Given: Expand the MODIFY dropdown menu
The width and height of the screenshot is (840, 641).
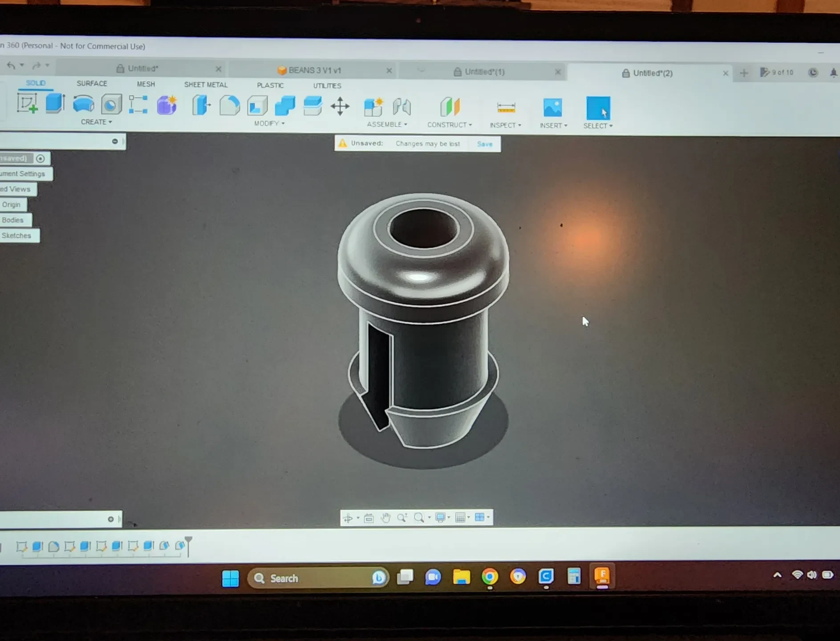Looking at the screenshot, I should click(x=269, y=123).
